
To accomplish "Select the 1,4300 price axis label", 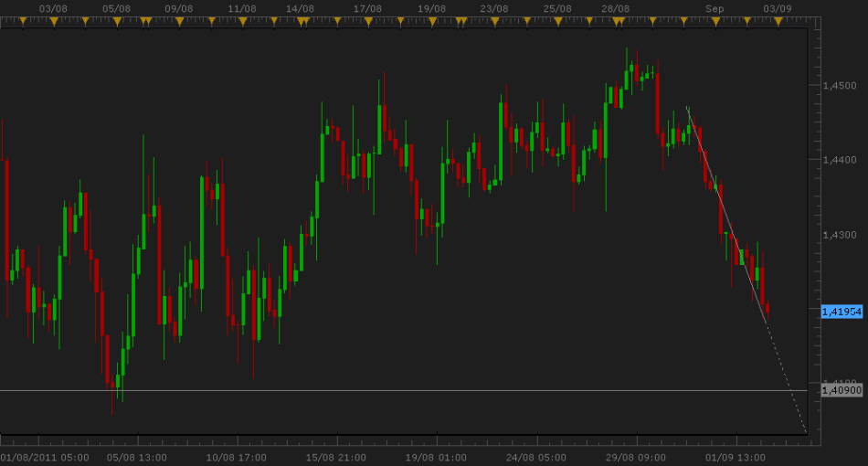I will pyautogui.click(x=839, y=235).
